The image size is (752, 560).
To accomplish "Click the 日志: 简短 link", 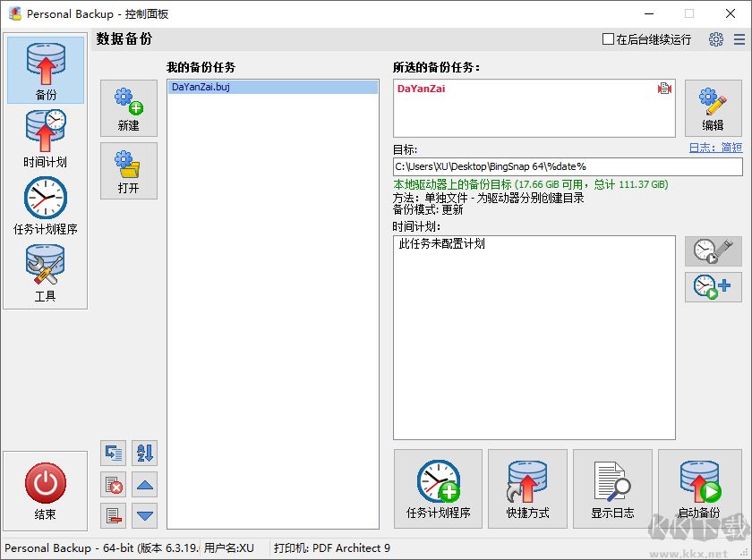I will pyautogui.click(x=715, y=148).
